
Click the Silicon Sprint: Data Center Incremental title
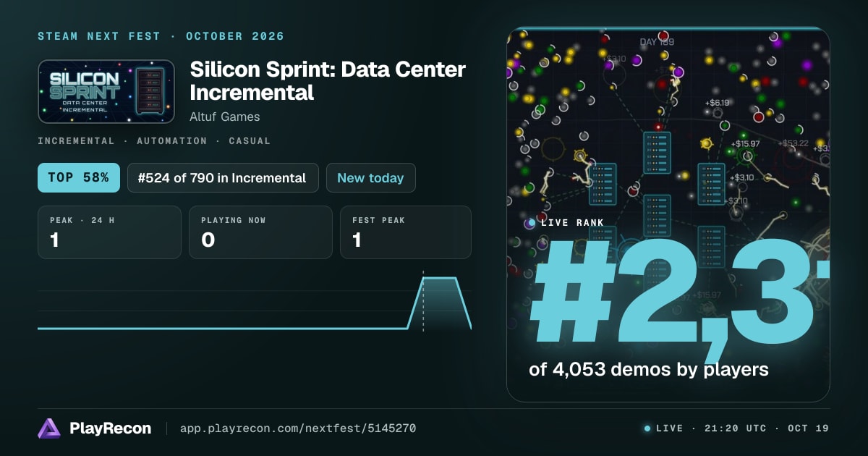click(x=328, y=81)
